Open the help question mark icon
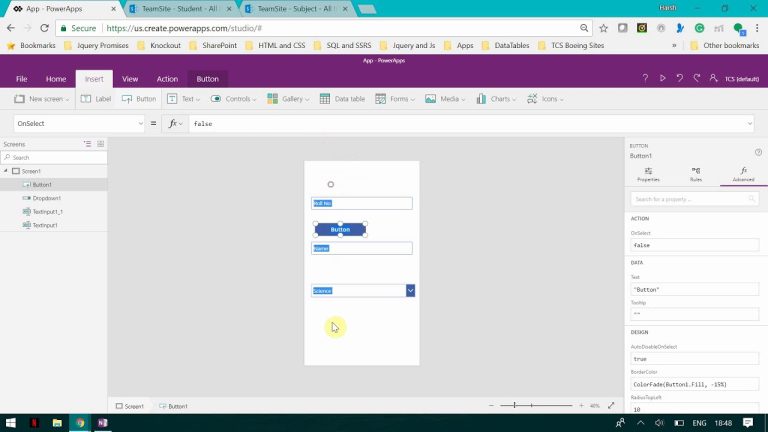The width and height of the screenshot is (768, 432). pos(645,78)
